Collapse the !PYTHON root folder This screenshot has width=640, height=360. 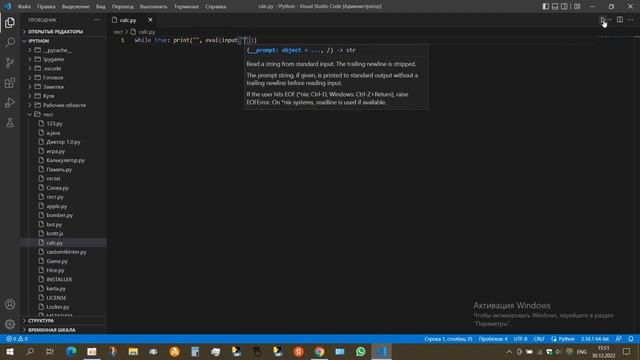[x=63, y=41]
